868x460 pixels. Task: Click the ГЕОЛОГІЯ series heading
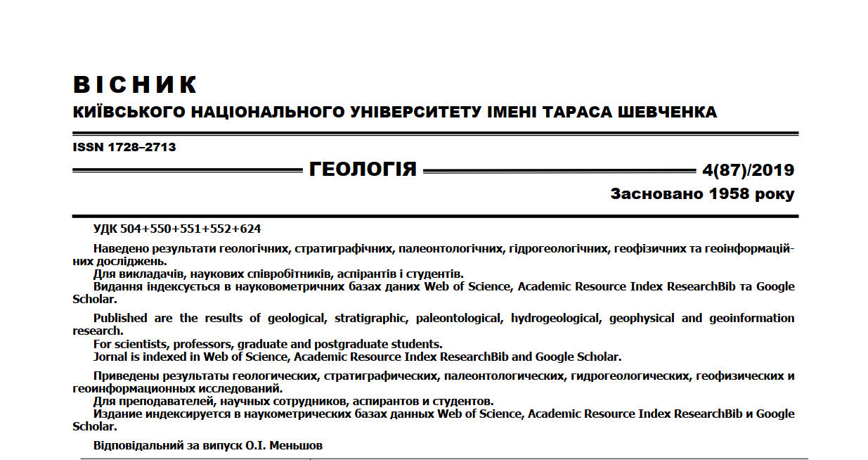click(363, 170)
